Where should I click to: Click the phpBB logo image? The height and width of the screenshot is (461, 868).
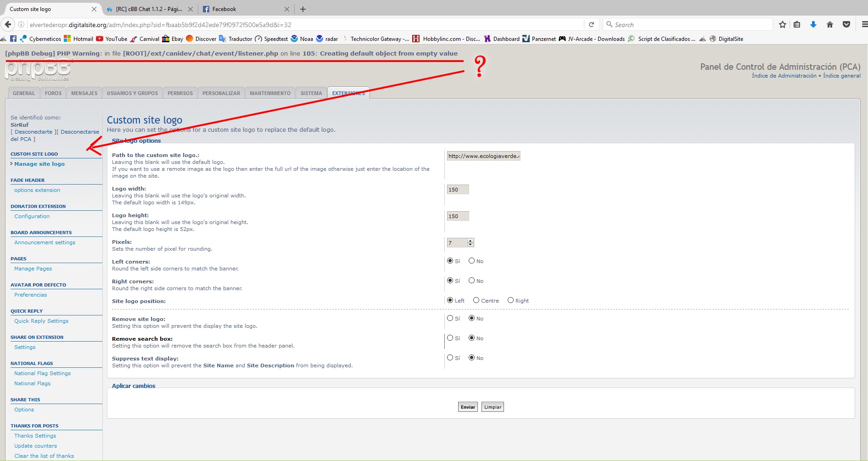point(38,70)
